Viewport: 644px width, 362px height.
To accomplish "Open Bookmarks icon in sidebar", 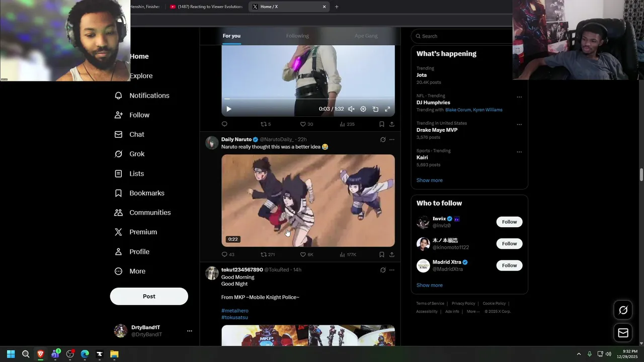I will (x=118, y=193).
